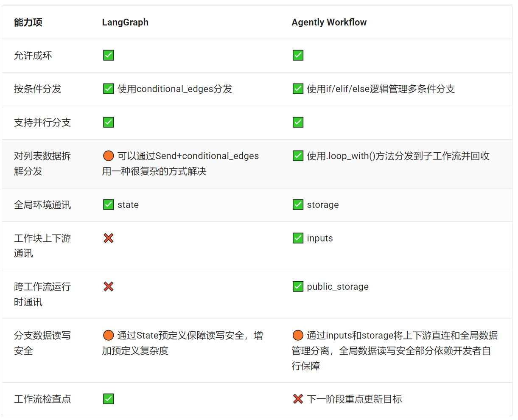Image resolution: width=518 pixels, height=420 pixels.
Task: Click the orange circle before 通过inputs和storage
Action: coord(298,335)
